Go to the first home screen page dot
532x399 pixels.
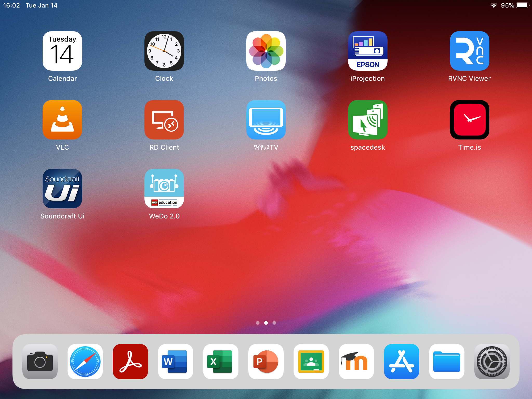point(258,323)
